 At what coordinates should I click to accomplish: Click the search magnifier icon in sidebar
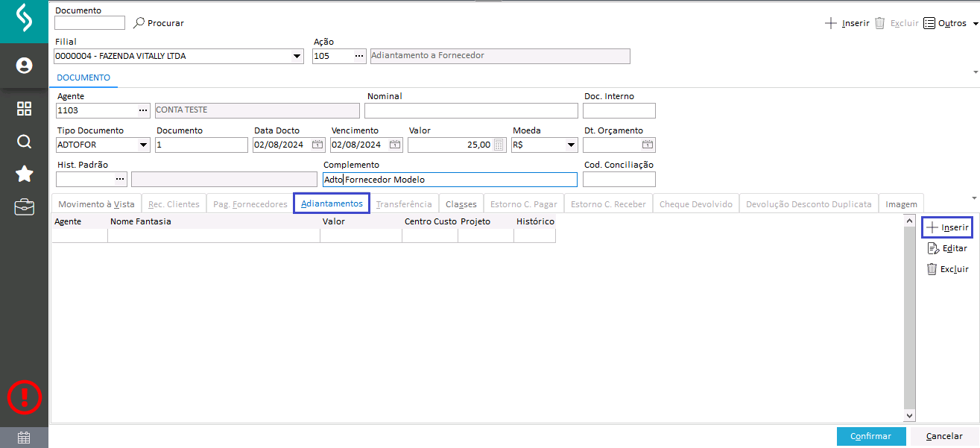pyautogui.click(x=24, y=141)
